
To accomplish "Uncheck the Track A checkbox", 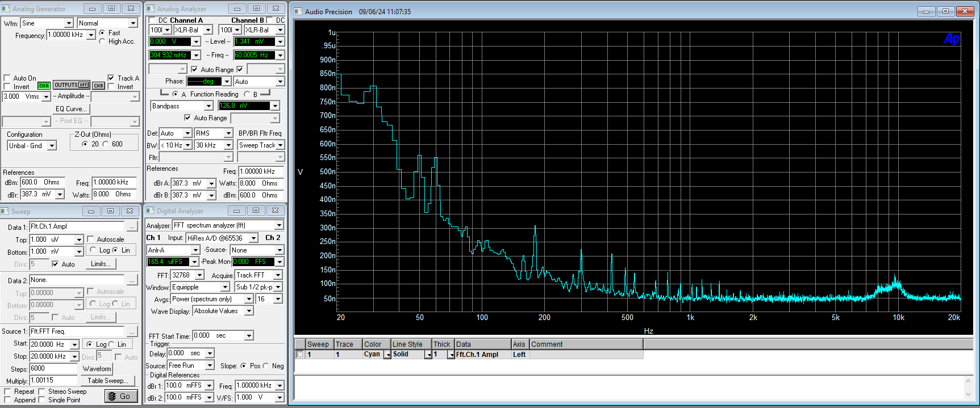I will (111, 78).
